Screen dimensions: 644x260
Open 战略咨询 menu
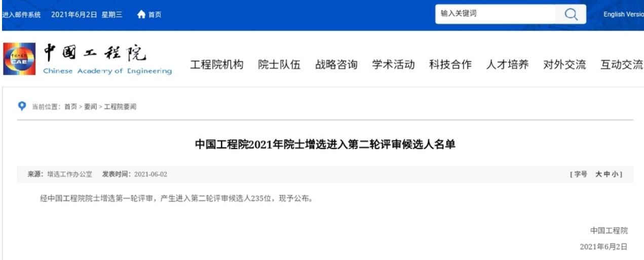pos(336,65)
